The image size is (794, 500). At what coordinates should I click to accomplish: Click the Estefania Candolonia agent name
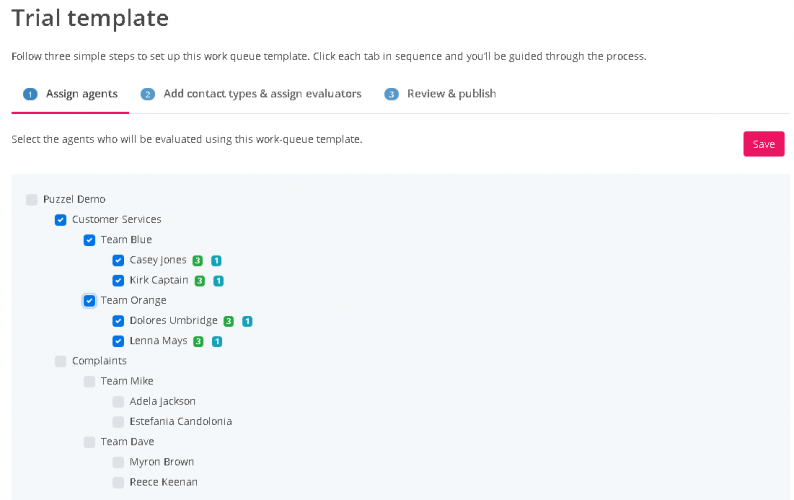[x=180, y=422]
